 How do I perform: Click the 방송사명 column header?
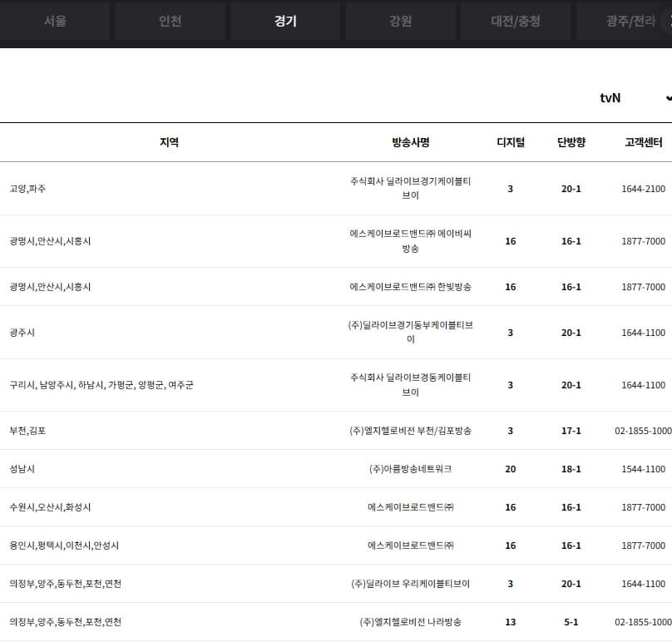(411, 142)
